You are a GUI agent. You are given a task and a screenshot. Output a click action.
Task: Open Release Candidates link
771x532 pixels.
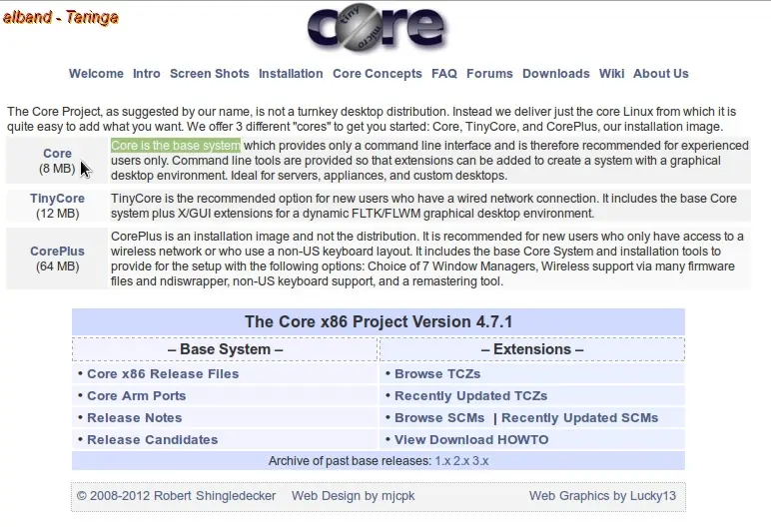pyautogui.click(x=153, y=439)
